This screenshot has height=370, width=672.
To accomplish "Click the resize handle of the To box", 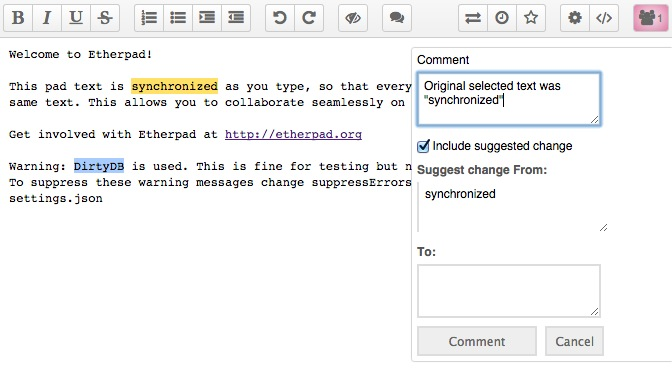I will point(594,311).
